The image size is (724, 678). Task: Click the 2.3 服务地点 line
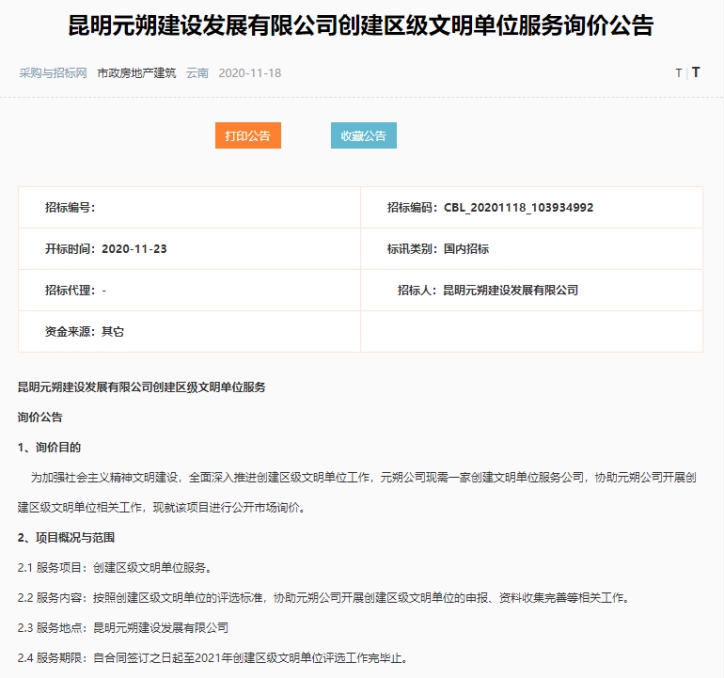(x=123, y=628)
